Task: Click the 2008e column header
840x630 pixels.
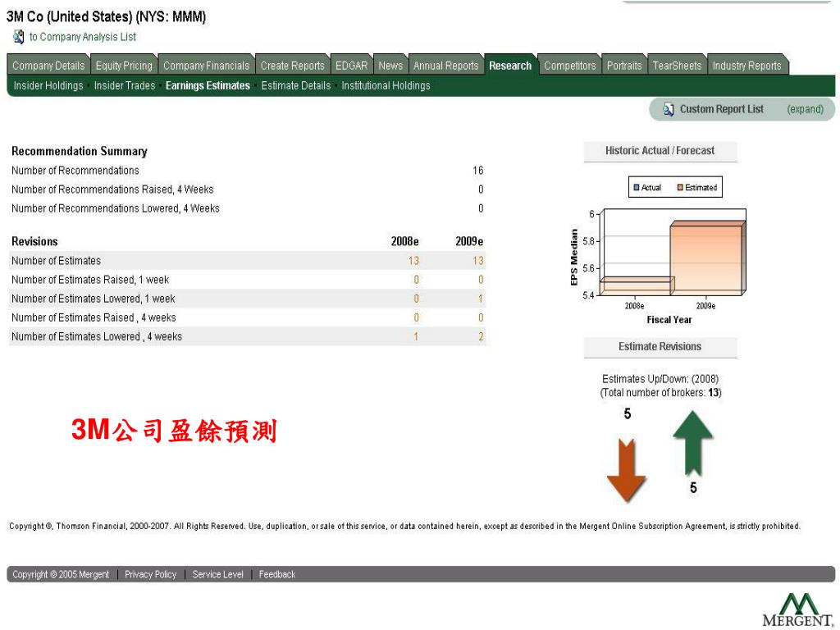Action: (x=405, y=242)
